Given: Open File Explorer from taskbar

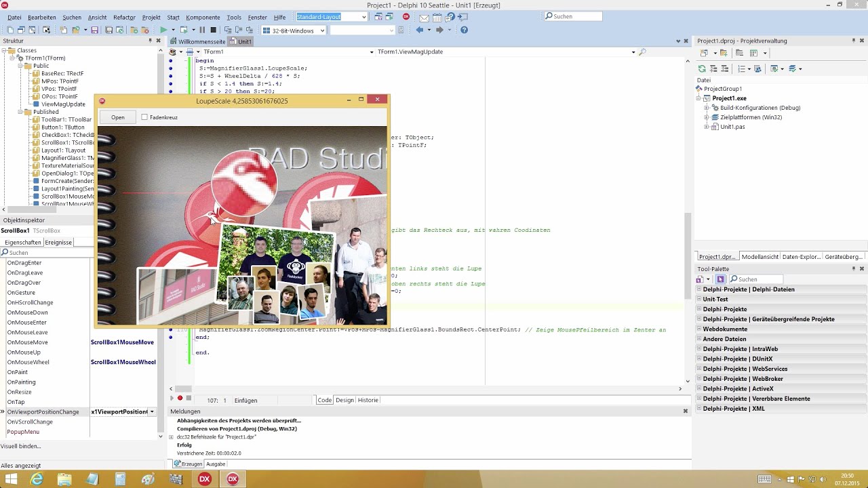Looking at the screenshot, I should point(64,479).
